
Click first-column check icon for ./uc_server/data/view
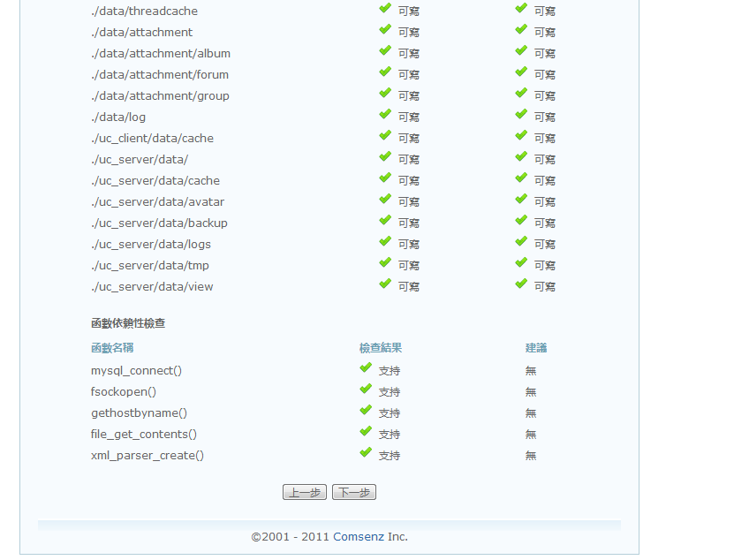(x=385, y=284)
